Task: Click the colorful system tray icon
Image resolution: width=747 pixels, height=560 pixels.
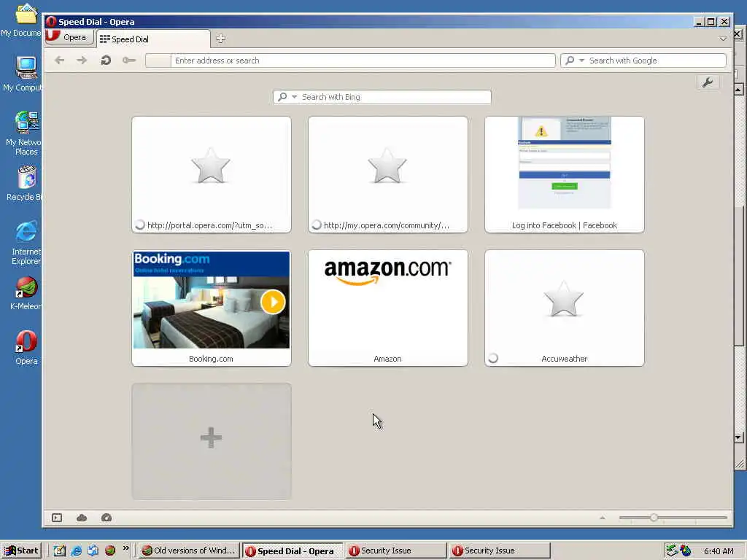Action: (686, 551)
